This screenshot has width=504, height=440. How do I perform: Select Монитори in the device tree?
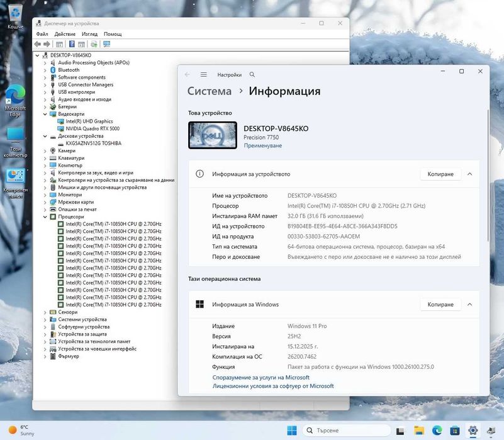(x=70, y=195)
